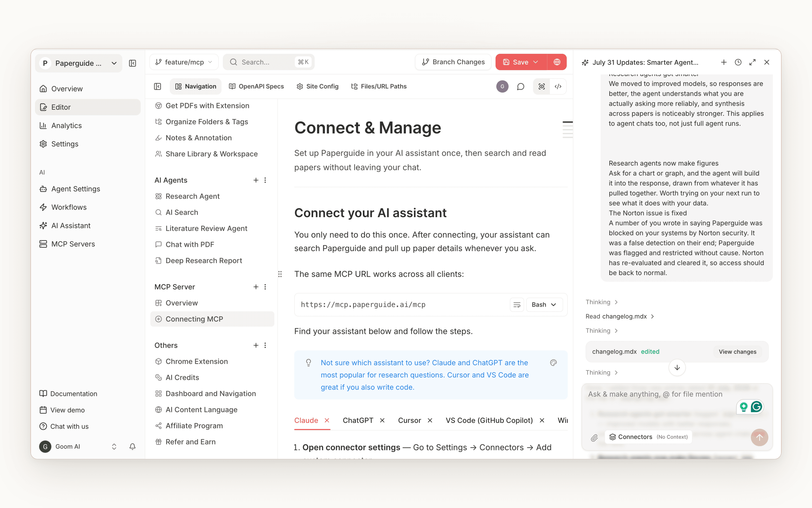This screenshot has width=812, height=508.
Task: Expand the AI assistant panel
Action: [x=752, y=62]
